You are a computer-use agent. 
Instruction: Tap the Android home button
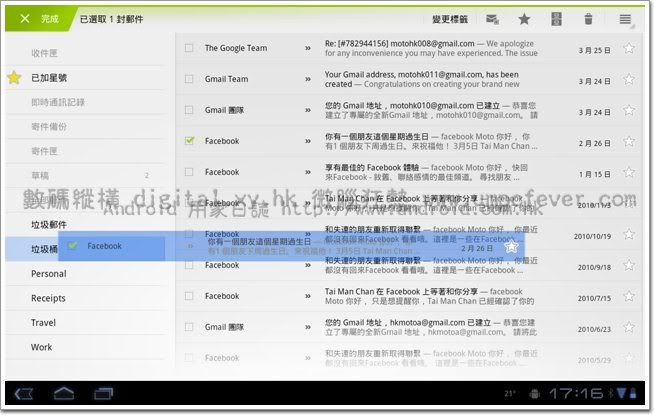pyautogui.click(x=64, y=393)
